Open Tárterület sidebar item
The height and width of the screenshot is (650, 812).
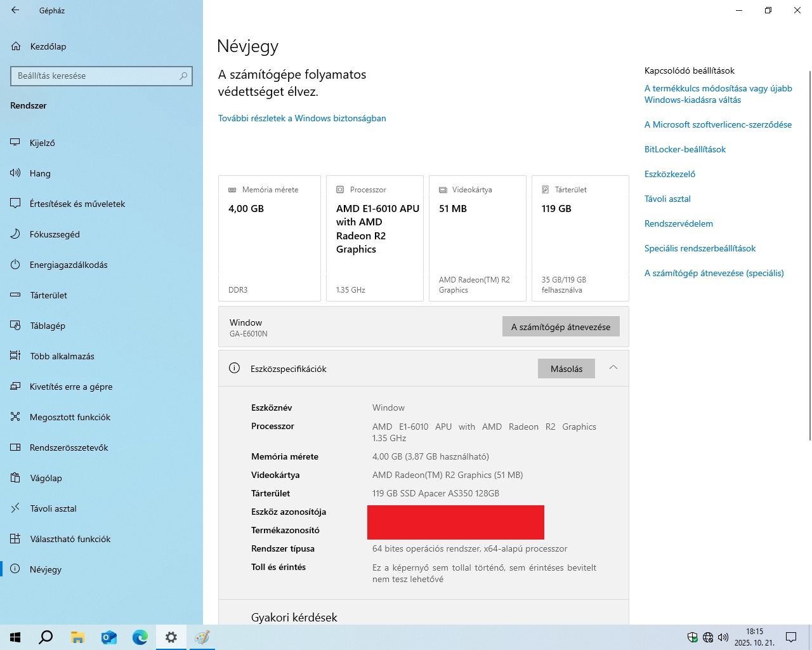pos(101,295)
